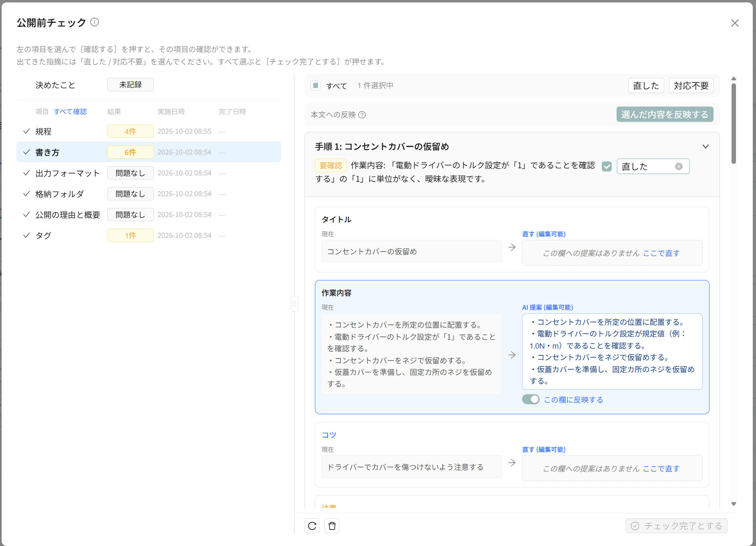Select the 公開の理由と概要 check item

[x=149, y=215]
